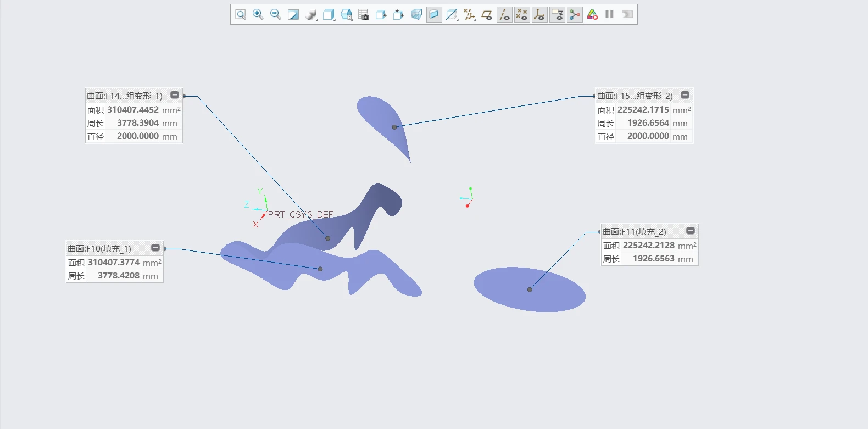Image resolution: width=868 pixels, height=429 pixels.
Task: Click the Pause simulation button
Action: pyautogui.click(x=609, y=14)
